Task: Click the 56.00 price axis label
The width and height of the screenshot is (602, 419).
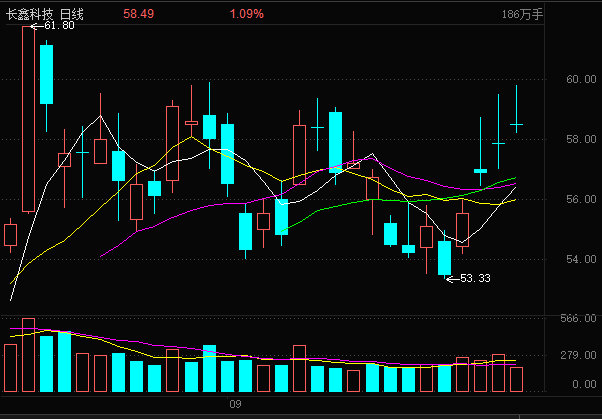Action: [581, 199]
